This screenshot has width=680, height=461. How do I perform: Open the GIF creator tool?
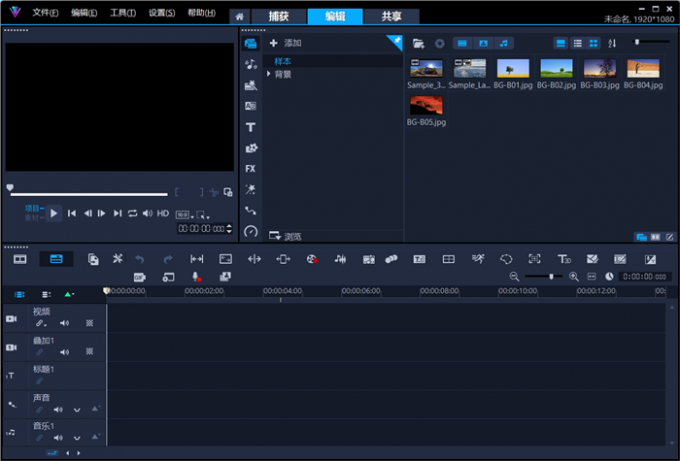(x=139, y=277)
